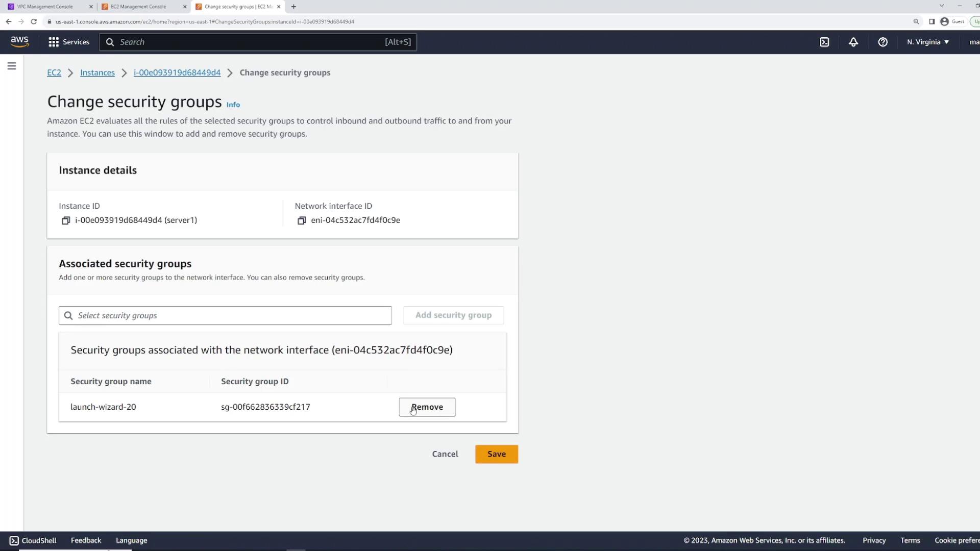Open the browser tab list chevron

click(x=941, y=6)
